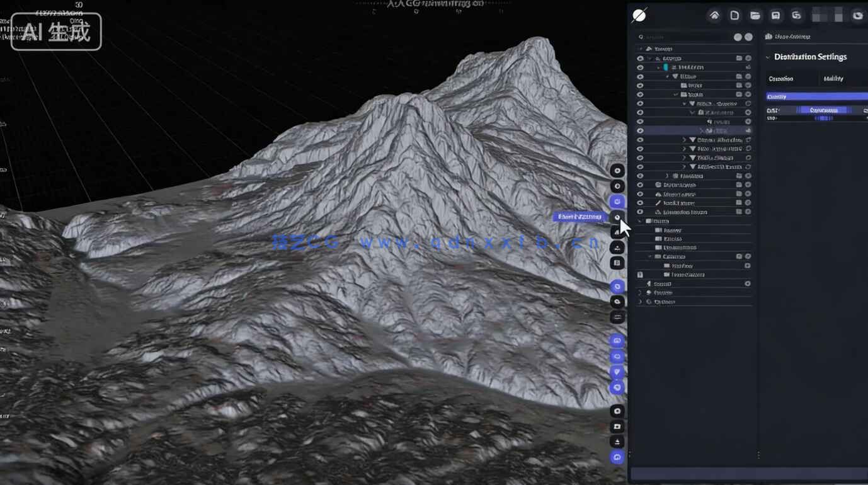Select the left tab under Distribution Settings
Viewport: 868px width, 485px height.
pos(781,79)
